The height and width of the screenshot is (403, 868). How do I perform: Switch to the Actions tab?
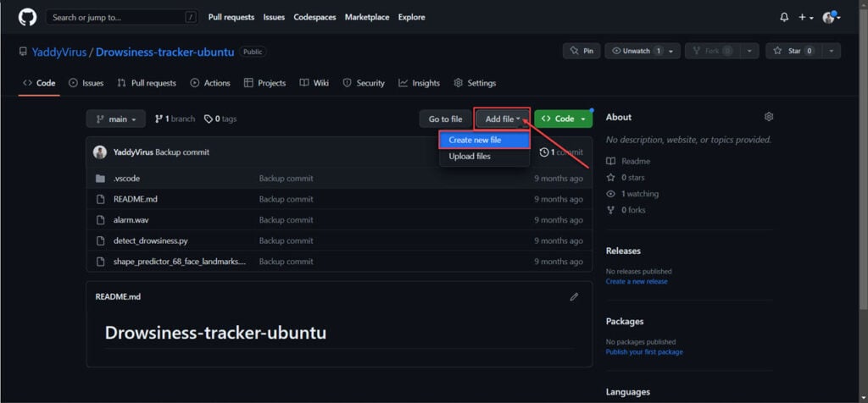(x=210, y=83)
